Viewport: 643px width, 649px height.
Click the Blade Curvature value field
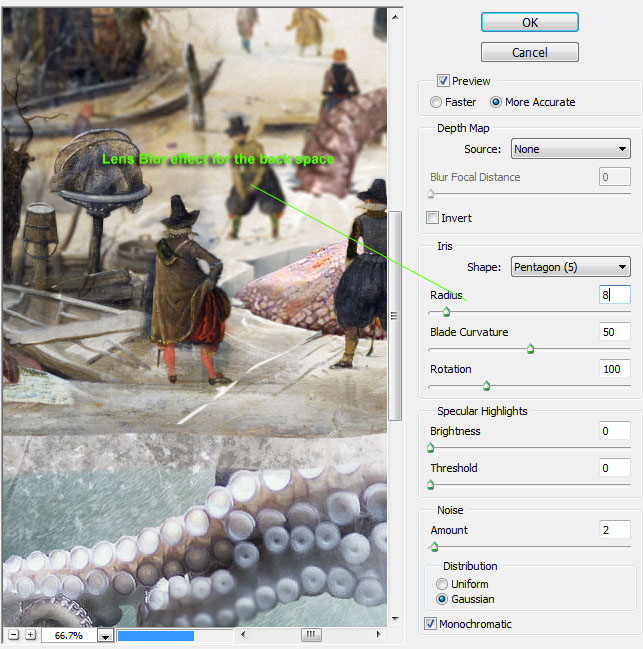coord(614,332)
